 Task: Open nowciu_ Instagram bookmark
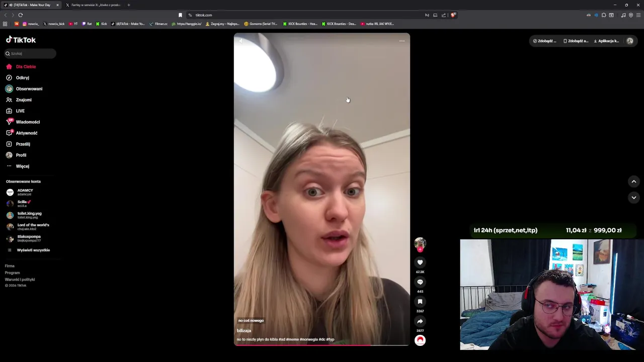[x=31, y=24]
